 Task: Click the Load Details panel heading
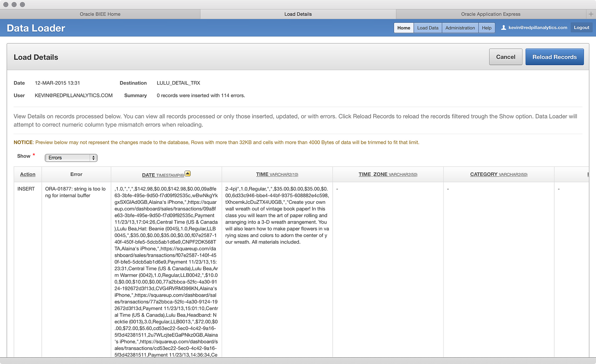[36, 57]
